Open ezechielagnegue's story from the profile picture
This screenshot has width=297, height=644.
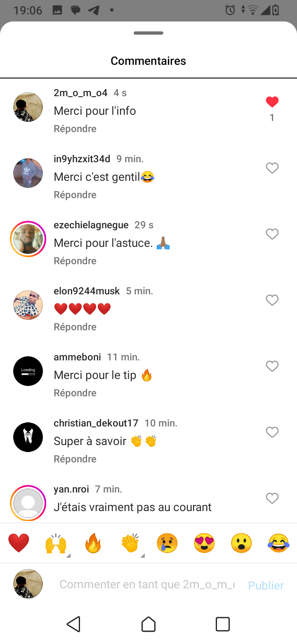pos(28,239)
